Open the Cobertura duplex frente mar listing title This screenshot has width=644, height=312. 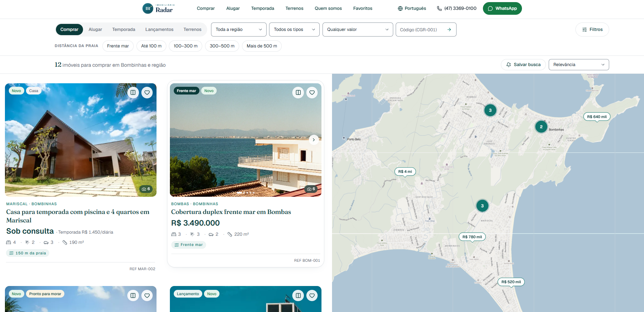point(231,212)
